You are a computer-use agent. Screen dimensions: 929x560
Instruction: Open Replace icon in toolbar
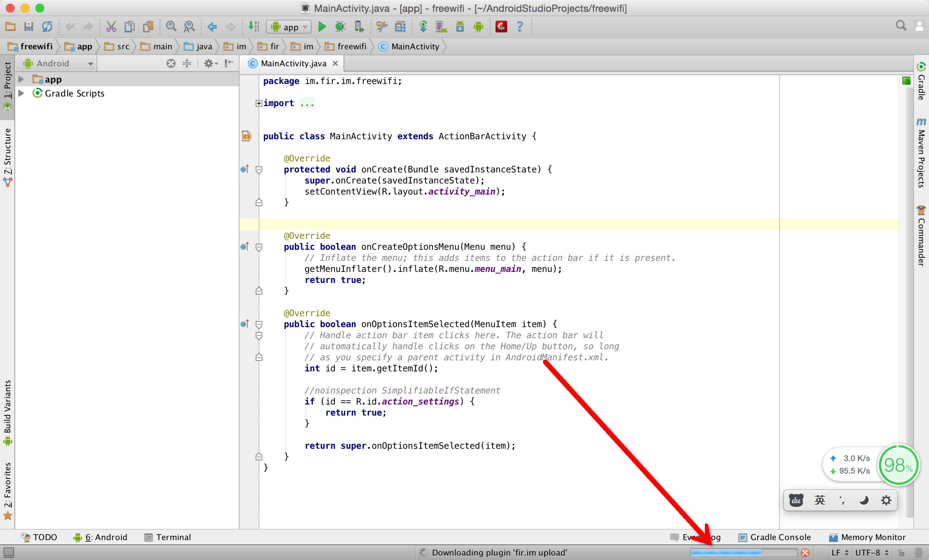coord(189,27)
